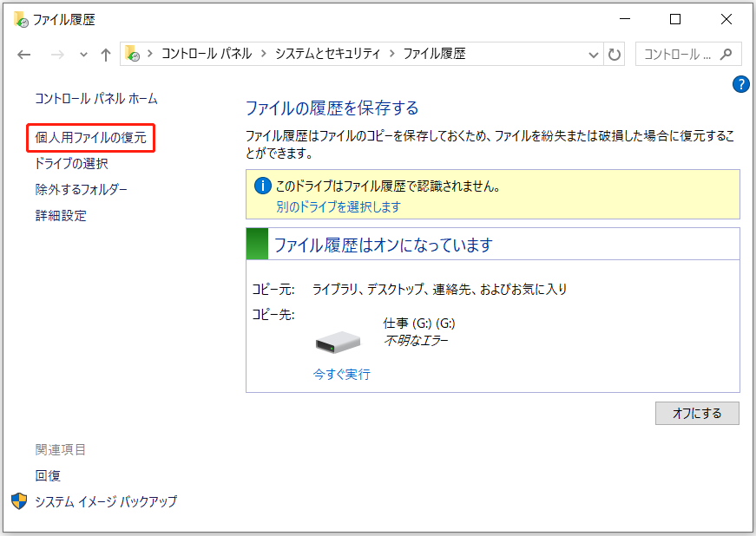Screen dimensions: 756x536
Task: Open コントロール パネル ホーム link
Action: pos(96,99)
